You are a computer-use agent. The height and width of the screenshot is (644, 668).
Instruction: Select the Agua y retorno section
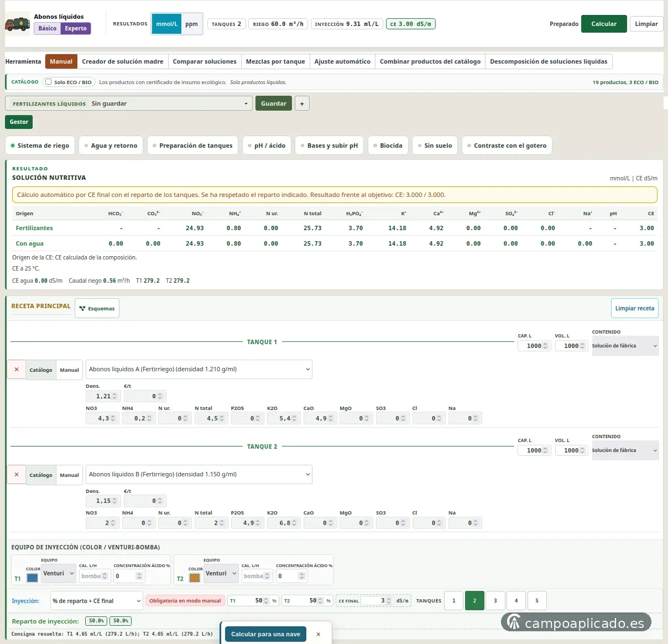point(111,146)
